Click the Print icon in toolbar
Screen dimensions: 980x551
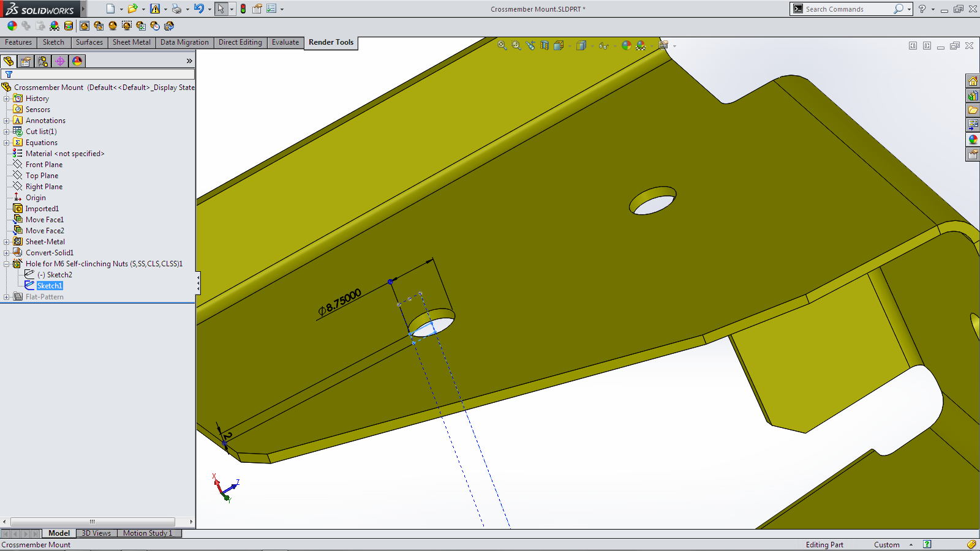tap(176, 9)
